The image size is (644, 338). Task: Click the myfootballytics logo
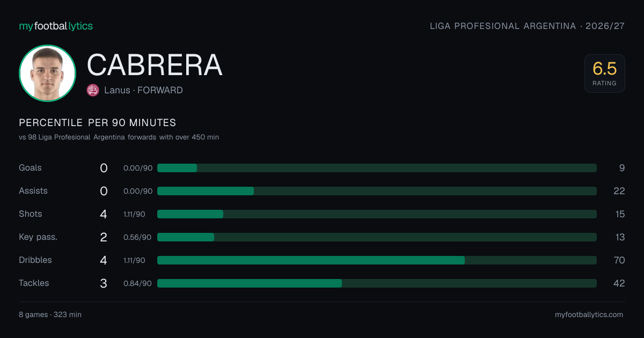click(56, 26)
